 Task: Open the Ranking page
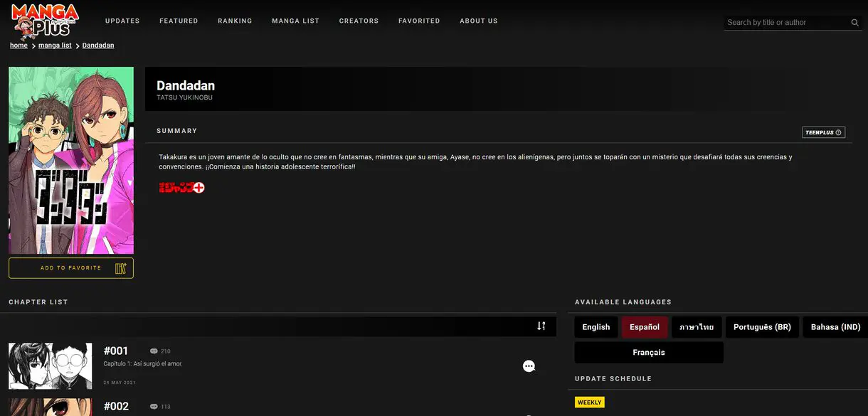tap(235, 21)
